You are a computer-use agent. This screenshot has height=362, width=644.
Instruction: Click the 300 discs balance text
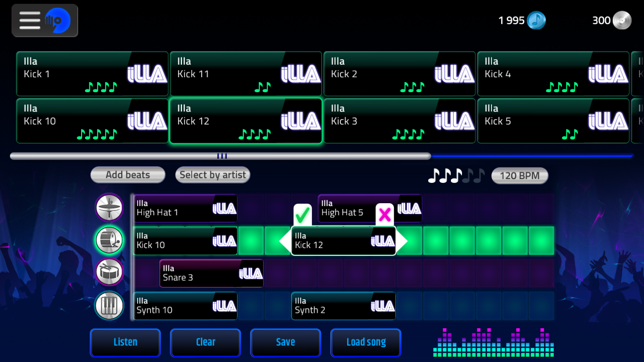point(602,20)
